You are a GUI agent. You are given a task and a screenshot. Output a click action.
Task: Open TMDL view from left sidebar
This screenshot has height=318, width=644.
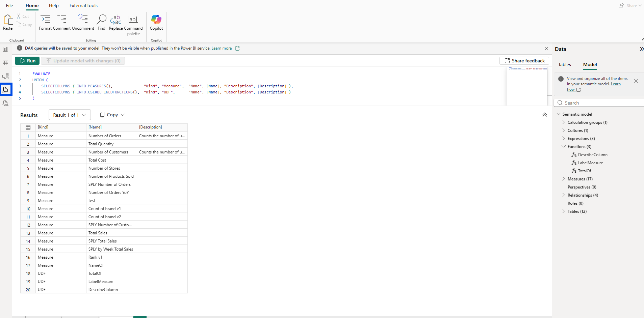[x=5, y=104]
